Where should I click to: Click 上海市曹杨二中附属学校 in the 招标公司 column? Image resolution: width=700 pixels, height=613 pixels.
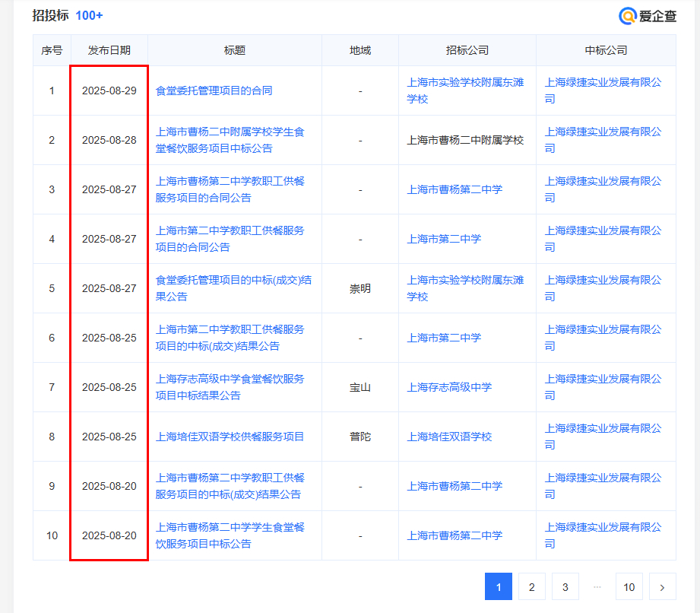(x=465, y=140)
